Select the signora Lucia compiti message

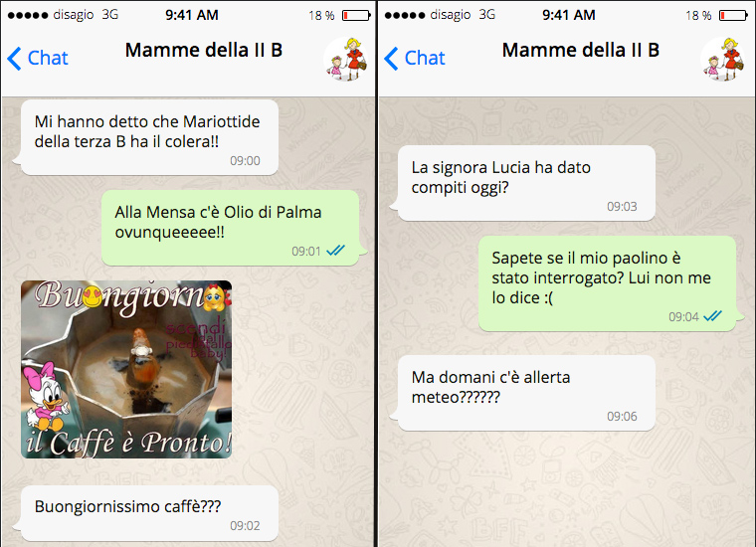point(525,183)
